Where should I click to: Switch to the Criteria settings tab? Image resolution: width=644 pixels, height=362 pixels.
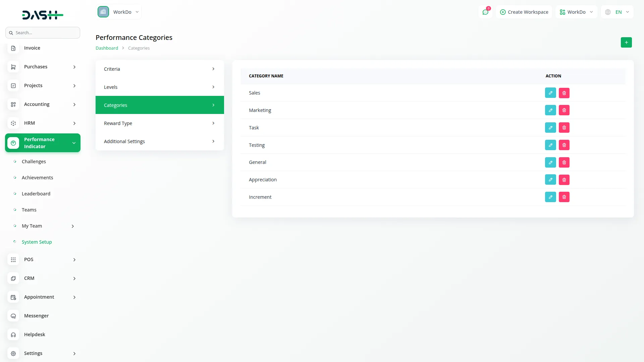click(160, 69)
